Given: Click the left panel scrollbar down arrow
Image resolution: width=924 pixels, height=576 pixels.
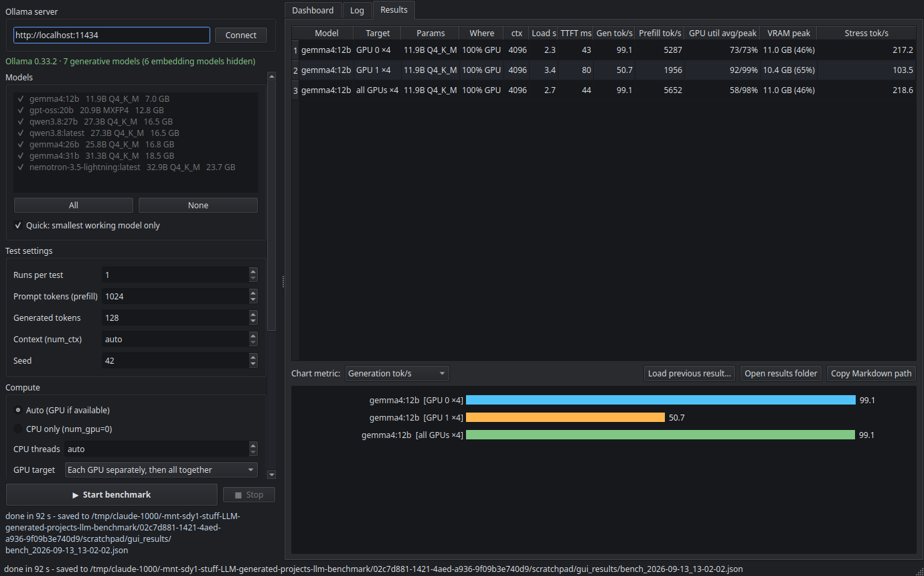Looking at the screenshot, I should click(x=271, y=474).
